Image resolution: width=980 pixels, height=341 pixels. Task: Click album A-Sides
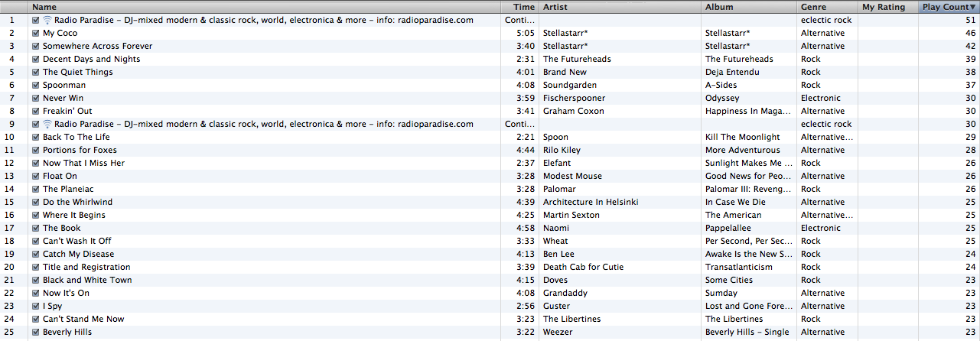point(721,86)
